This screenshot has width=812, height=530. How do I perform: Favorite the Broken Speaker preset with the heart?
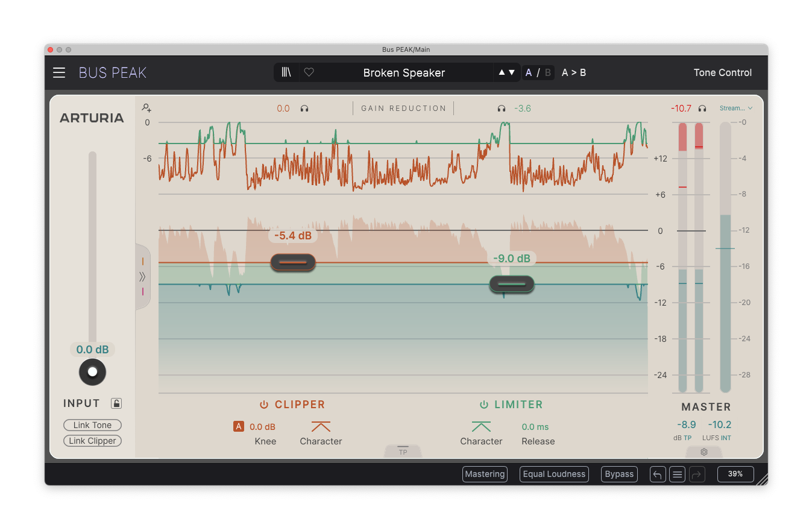(309, 72)
